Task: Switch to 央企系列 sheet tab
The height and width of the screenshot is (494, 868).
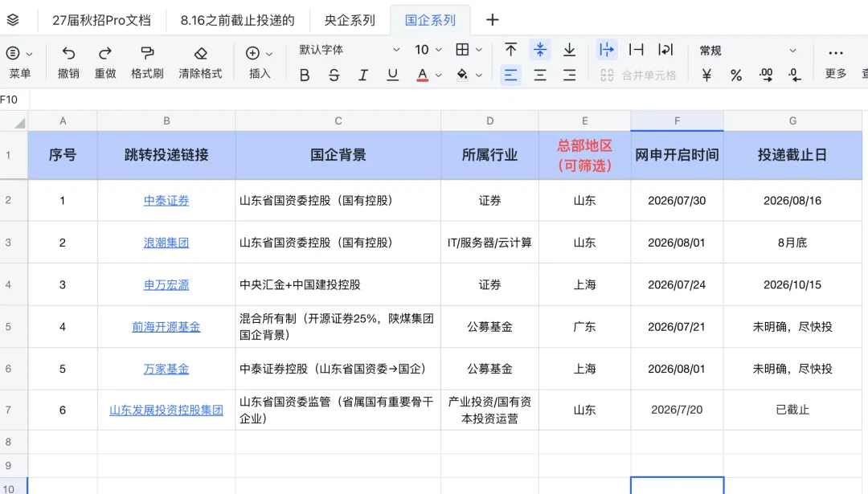Action: coord(350,20)
